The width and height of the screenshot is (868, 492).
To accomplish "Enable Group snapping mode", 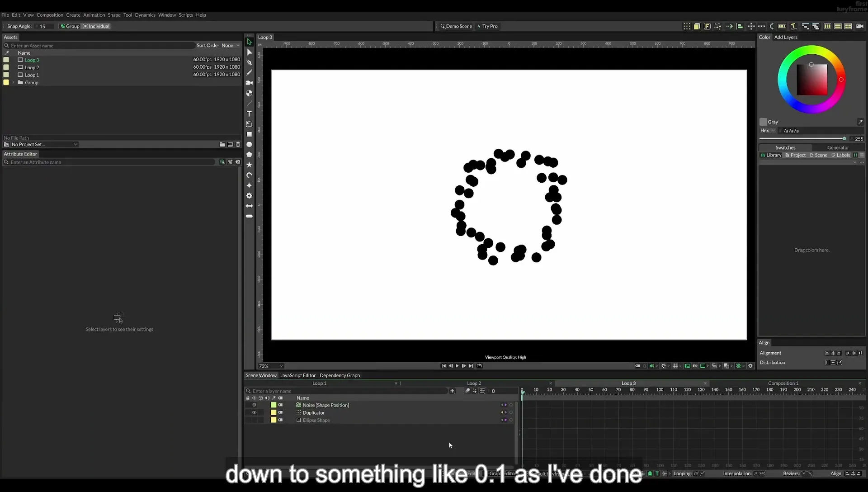I will tap(70, 26).
